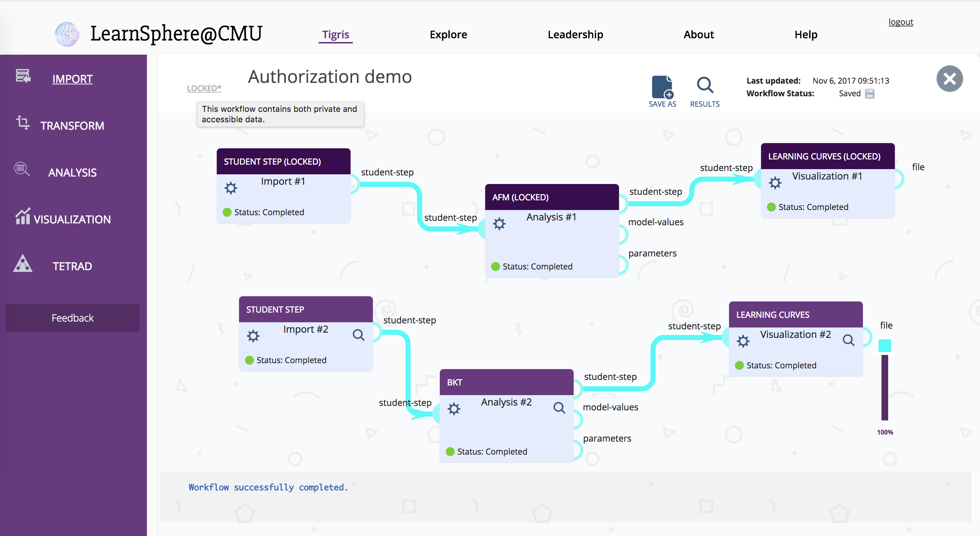Screen dimensions: 980x536
Task: Open Import #1 gear options
Action: [x=231, y=188]
